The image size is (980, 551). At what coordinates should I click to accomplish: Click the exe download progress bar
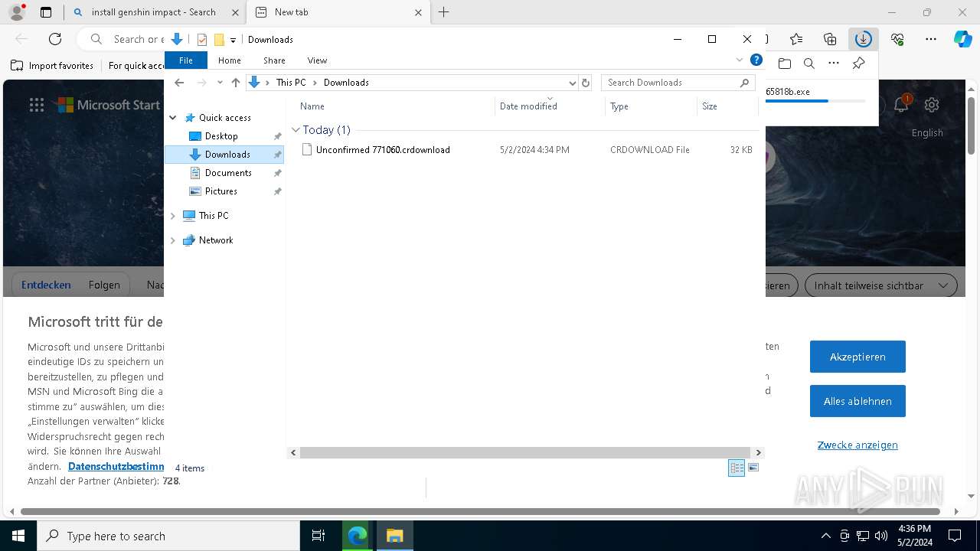pos(815,101)
